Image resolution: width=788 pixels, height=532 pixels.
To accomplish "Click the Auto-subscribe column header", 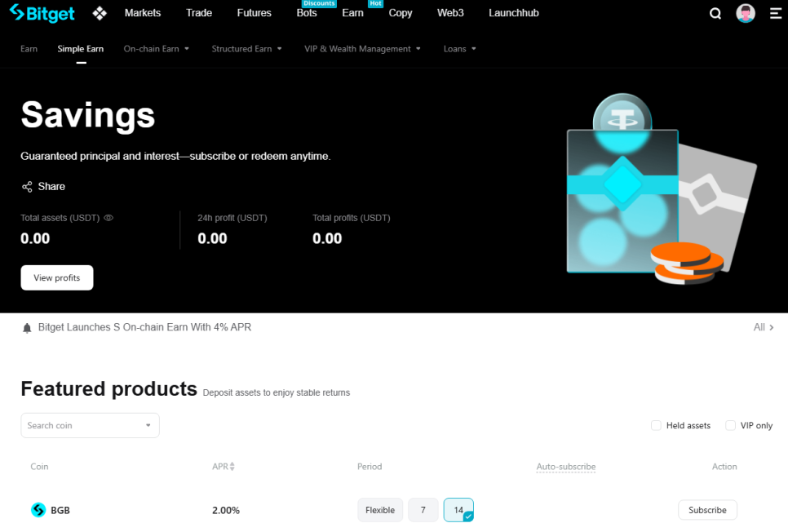I will tap(566, 467).
